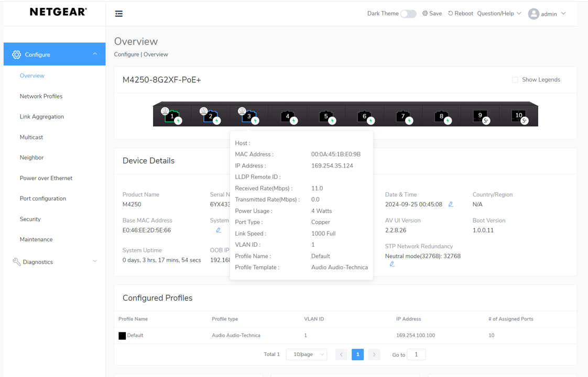Click the MAC address 00:0A:45:1B:E0:9B value
Viewport: 588px width, 377px height.
click(x=336, y=154)
